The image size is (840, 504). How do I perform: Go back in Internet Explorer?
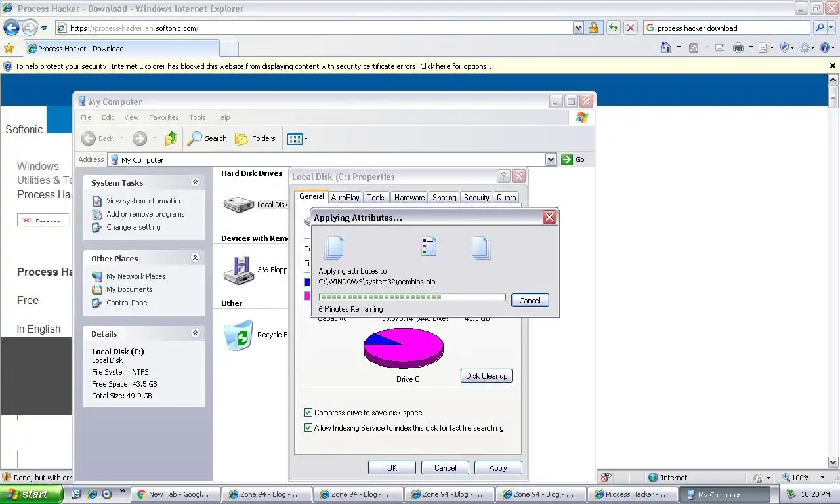tap(11, 28)
